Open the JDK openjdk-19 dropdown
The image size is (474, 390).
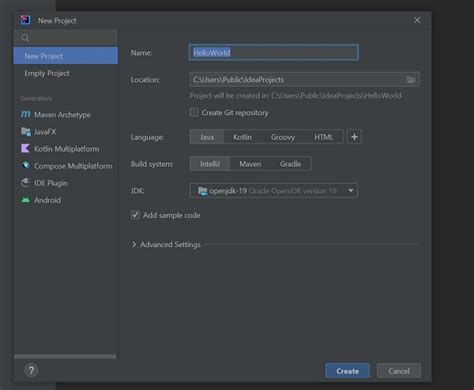click(274, 191)
